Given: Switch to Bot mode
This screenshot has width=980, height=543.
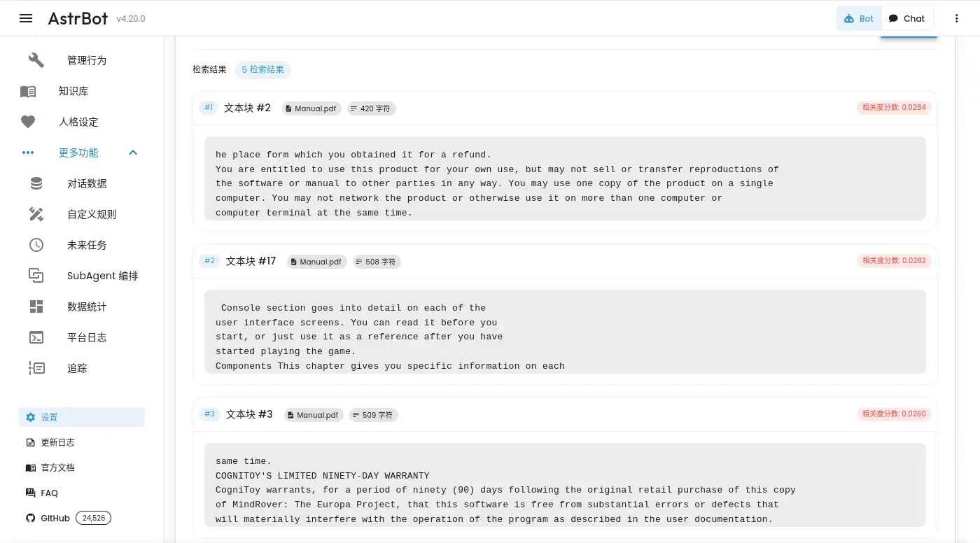Looking at the screenshot, I should click(x=859, y=18).
